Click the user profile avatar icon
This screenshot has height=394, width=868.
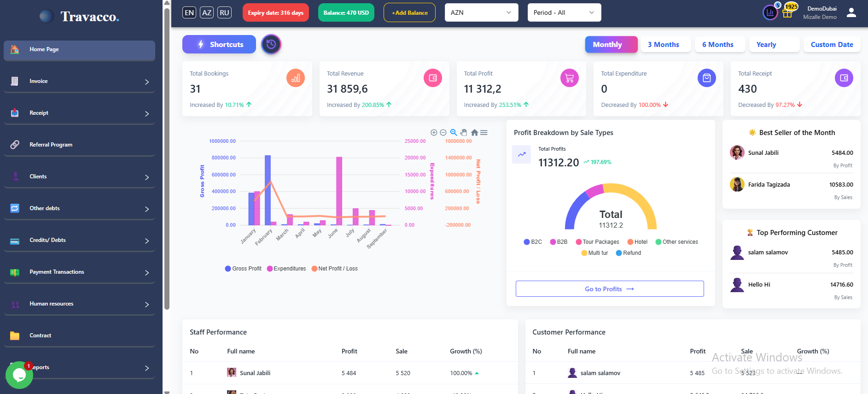851,13
